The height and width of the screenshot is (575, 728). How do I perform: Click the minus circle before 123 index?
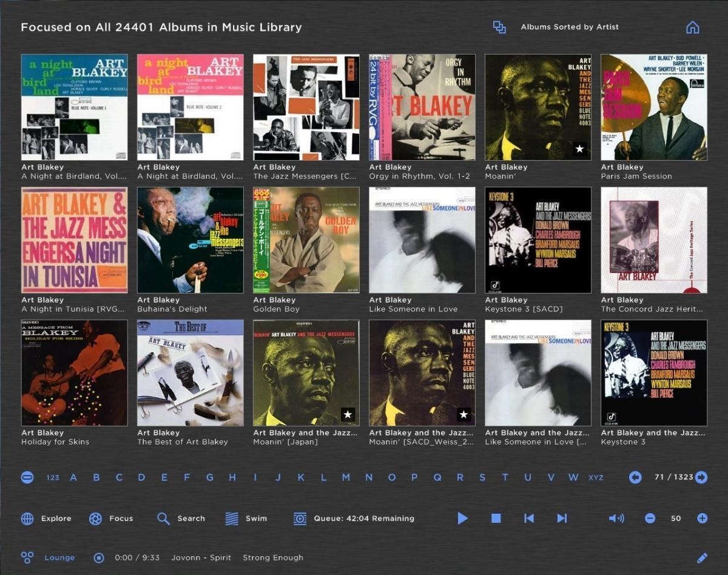click(27, 477)
